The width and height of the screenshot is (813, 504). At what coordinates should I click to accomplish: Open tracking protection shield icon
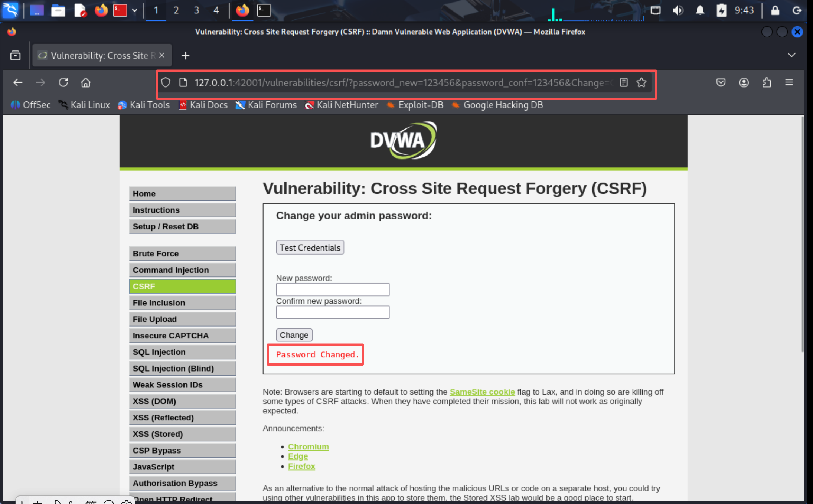166,82
